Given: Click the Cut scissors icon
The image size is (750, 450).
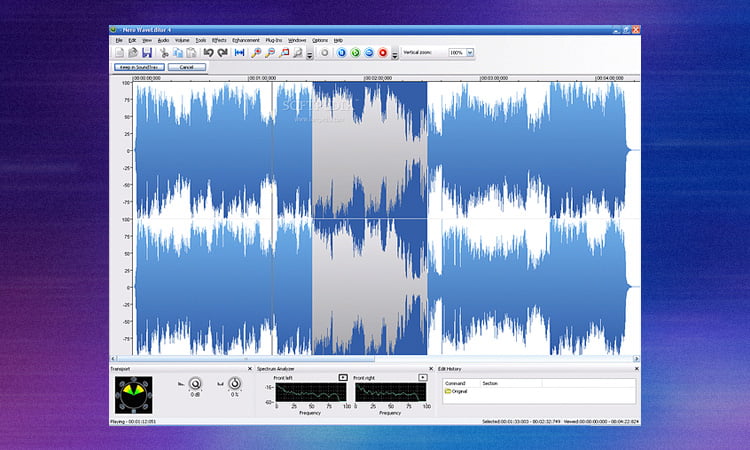Looking at the screenshot, I should pyautogui.click(x=164, y=52).
